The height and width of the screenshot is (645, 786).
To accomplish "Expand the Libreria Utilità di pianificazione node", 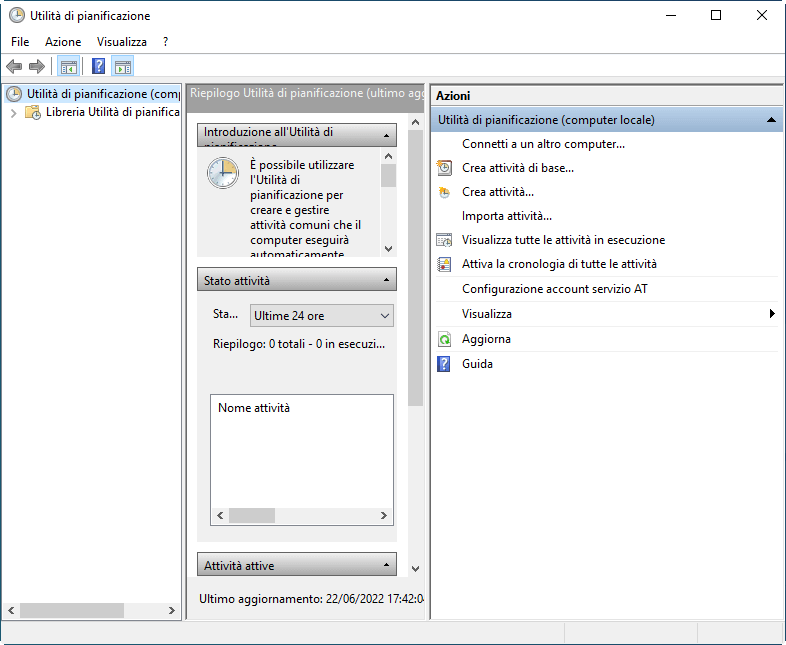I will (13, 113).
